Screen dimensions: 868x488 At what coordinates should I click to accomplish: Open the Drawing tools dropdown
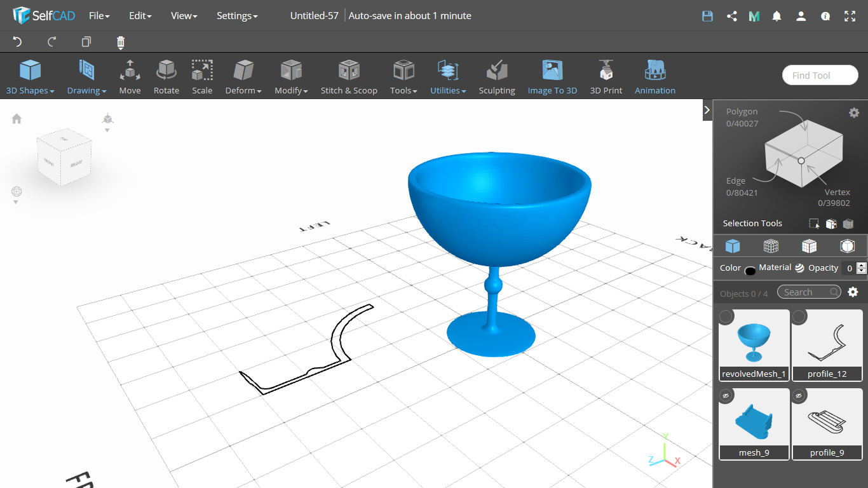pyautogui.click(x=86, y=78)
